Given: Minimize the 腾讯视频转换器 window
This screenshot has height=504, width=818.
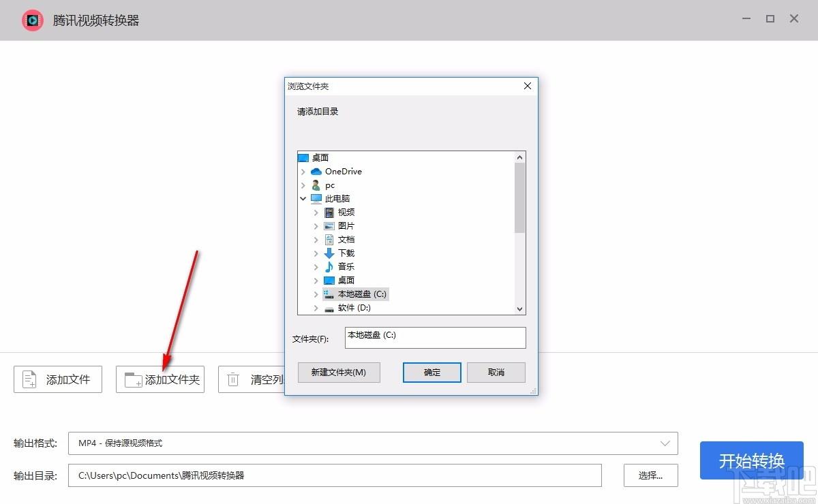Looking at the screenshot, I should click(x=746, y=19).
